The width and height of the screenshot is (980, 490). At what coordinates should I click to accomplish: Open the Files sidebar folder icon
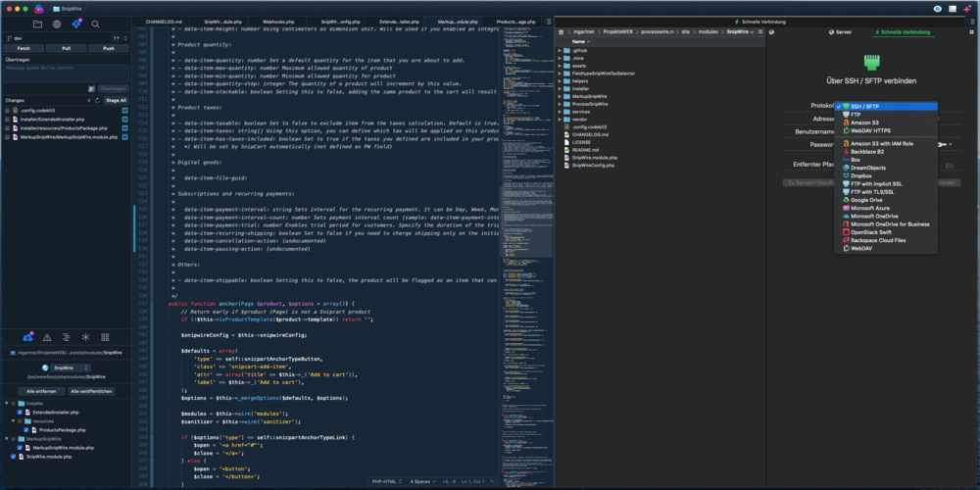click(x=36, y=24)
